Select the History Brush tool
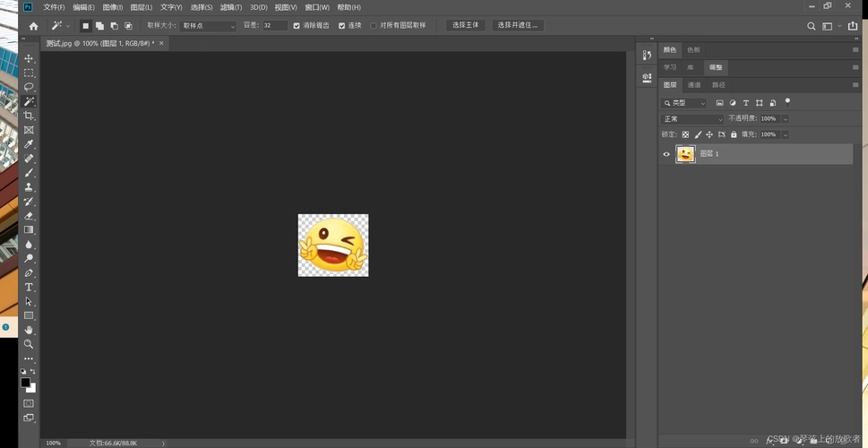 coord(29,202)
